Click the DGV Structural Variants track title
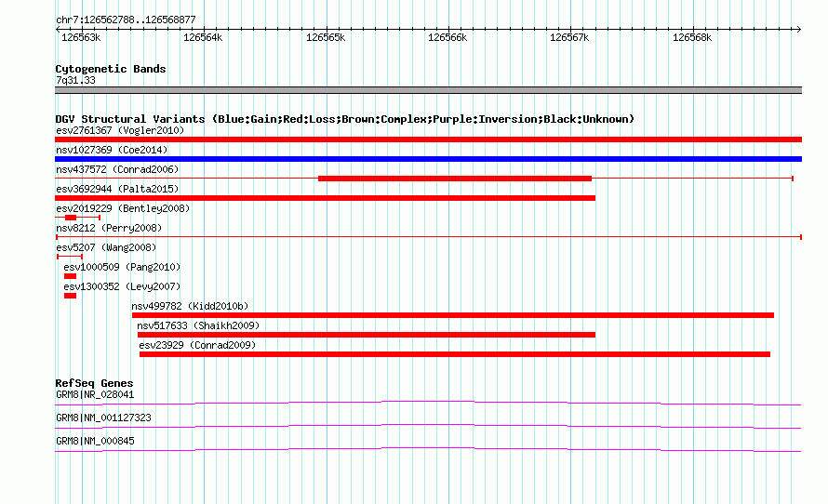The width and height of the screenshot is (828, 504). (345, 119)
